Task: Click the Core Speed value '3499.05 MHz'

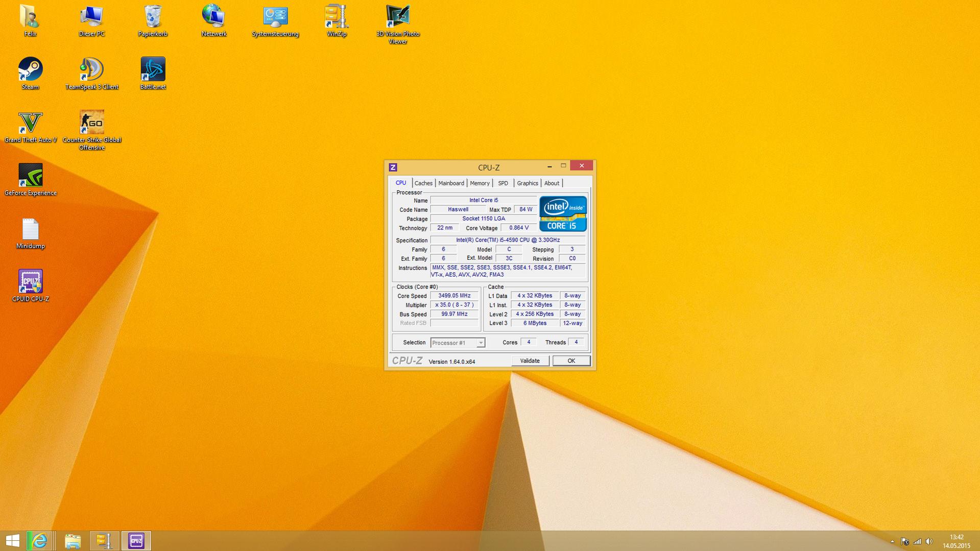Action: click(455, 296)
